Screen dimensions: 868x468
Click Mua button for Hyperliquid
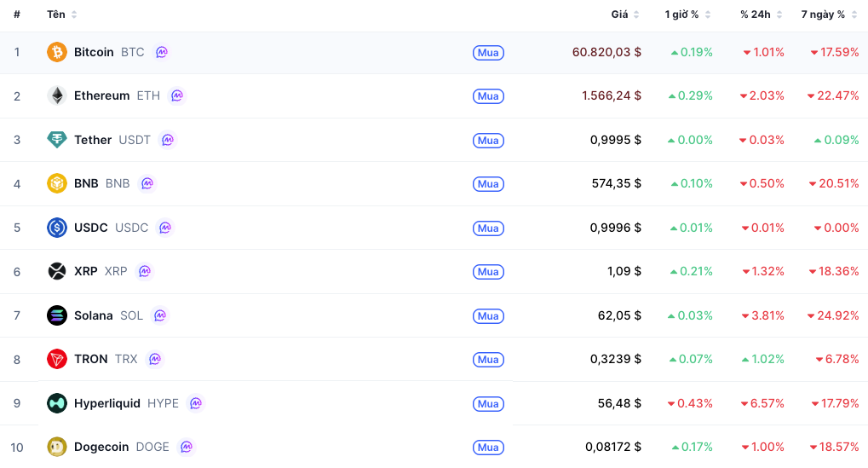tap(488, 404)
